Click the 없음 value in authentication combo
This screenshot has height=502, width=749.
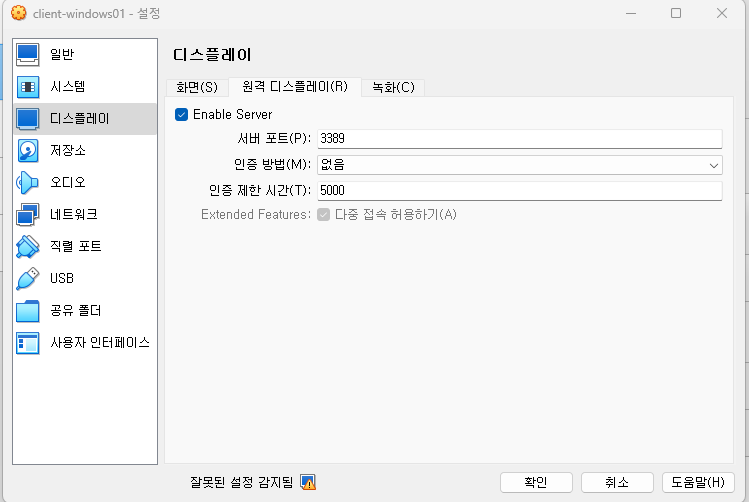(x=332, y=165)
